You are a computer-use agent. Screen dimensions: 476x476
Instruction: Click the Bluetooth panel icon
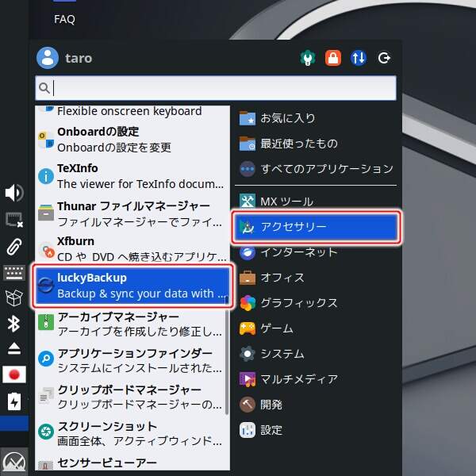[14, 324]
